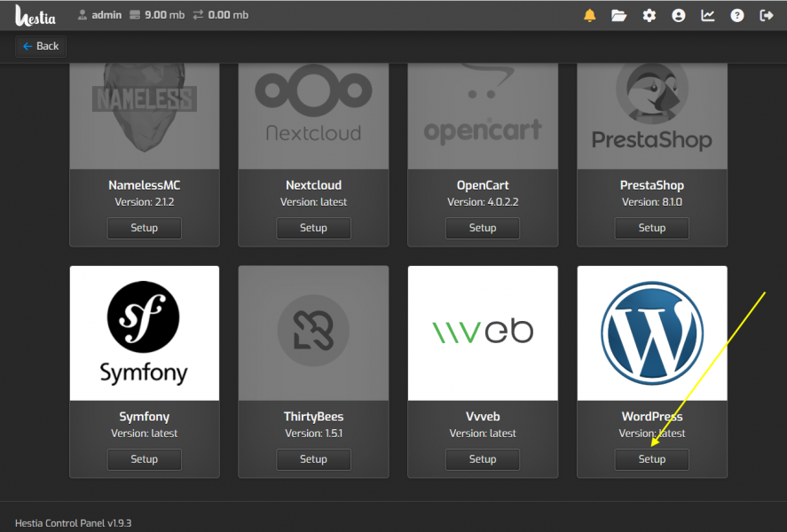This screenshot has height=532, width=787.
Task: Click 'Version: 4.0.2.2' text
Action: [x=483, y=202]
